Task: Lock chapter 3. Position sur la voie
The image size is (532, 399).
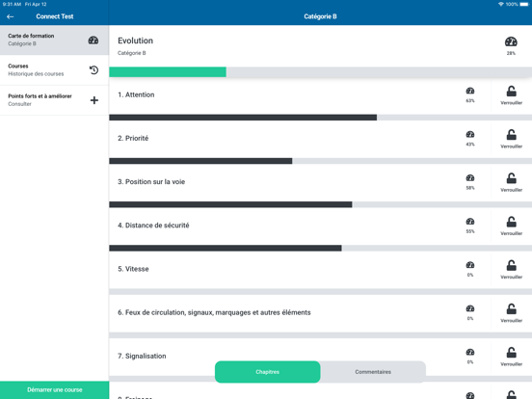Action: (512, 182)
